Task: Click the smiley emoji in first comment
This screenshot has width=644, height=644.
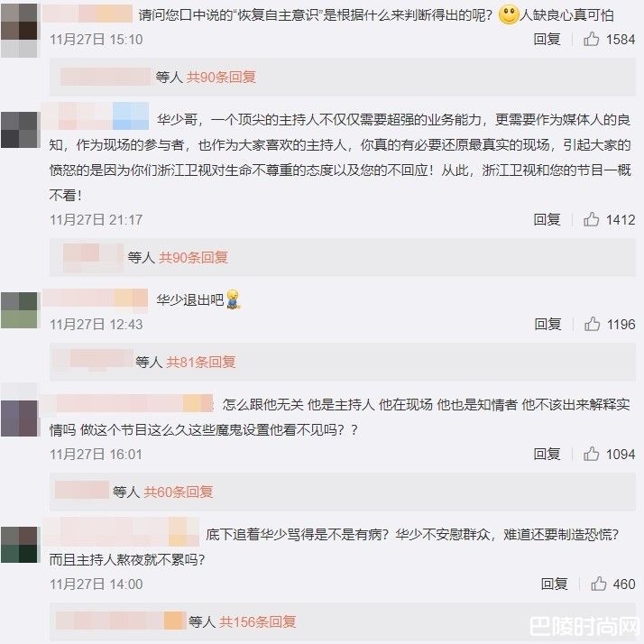Action: pyautogui.click(x=508, y=14)
